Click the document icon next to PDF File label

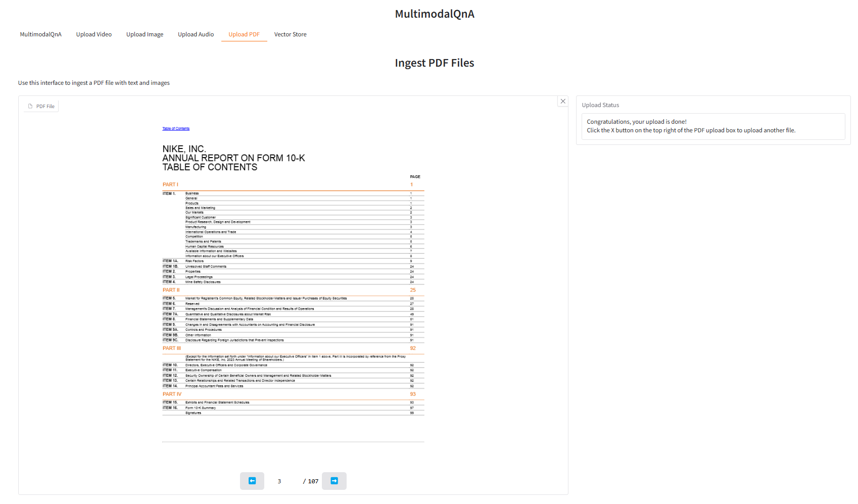tap(31, 106)
